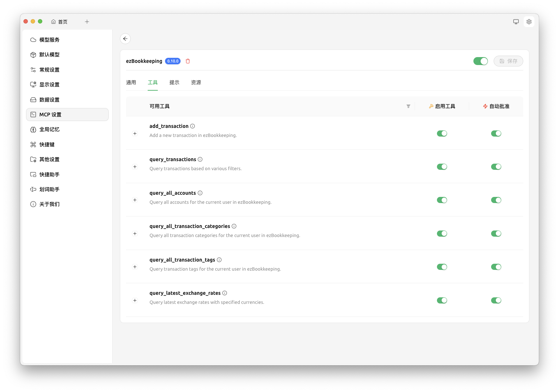Viewport: 559px width, 392px height.
Task: Open 全局记忆 in the sidebar
Action: point(49,129)
